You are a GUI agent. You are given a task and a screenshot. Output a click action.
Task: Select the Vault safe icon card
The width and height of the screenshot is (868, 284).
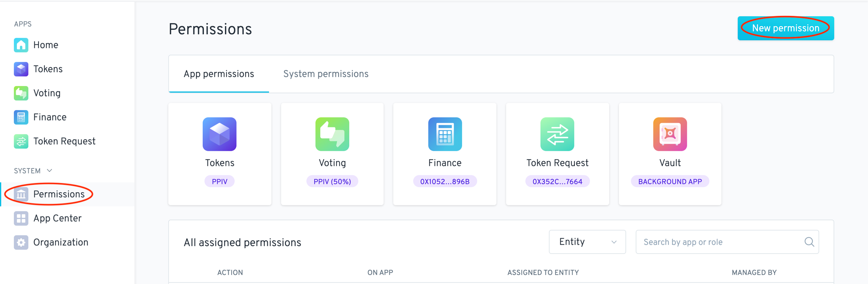click(670, 134)
